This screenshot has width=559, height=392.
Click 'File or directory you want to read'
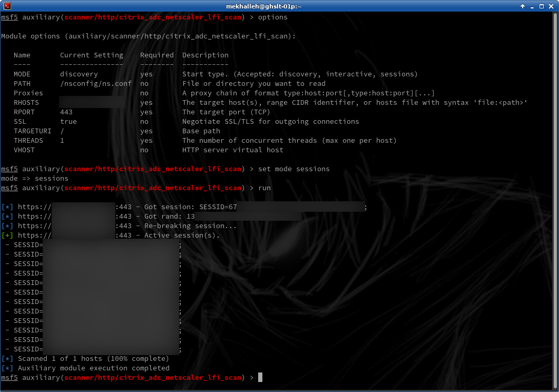click(254, 84)
